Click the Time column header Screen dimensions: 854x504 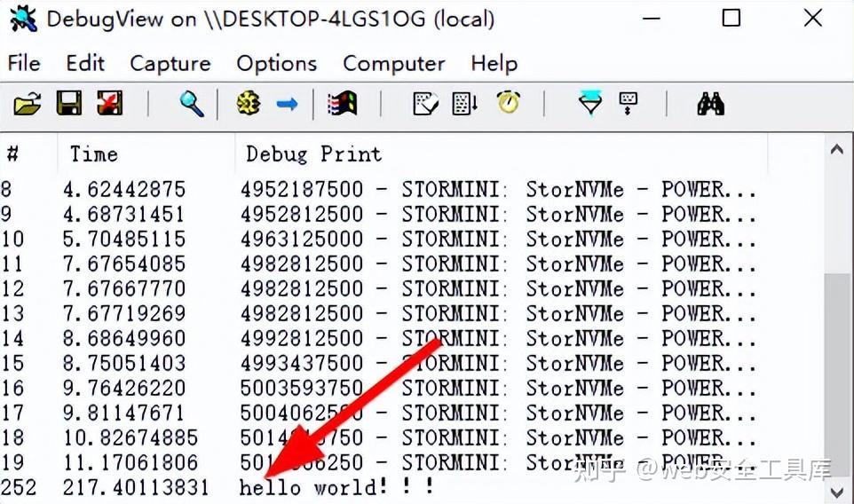[x=146, y=154]
